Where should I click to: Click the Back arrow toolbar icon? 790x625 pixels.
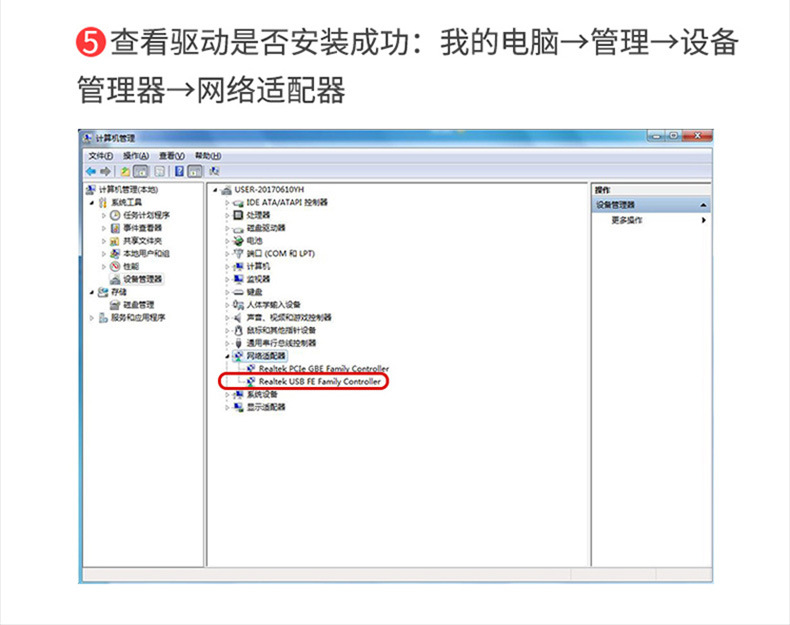pos(91,171)
